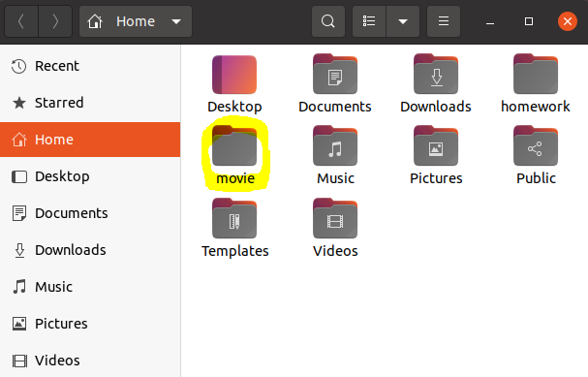Open Documents from the sidebar

coord(90,213)
